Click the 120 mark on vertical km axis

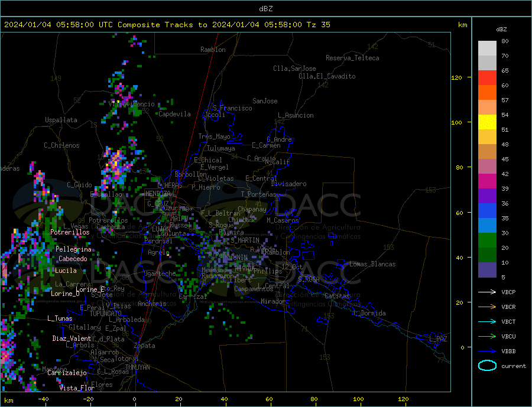tap(457, 77)
